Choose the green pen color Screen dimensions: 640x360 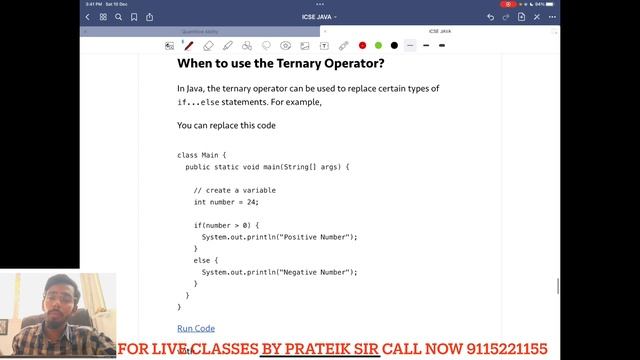[378, 45]
